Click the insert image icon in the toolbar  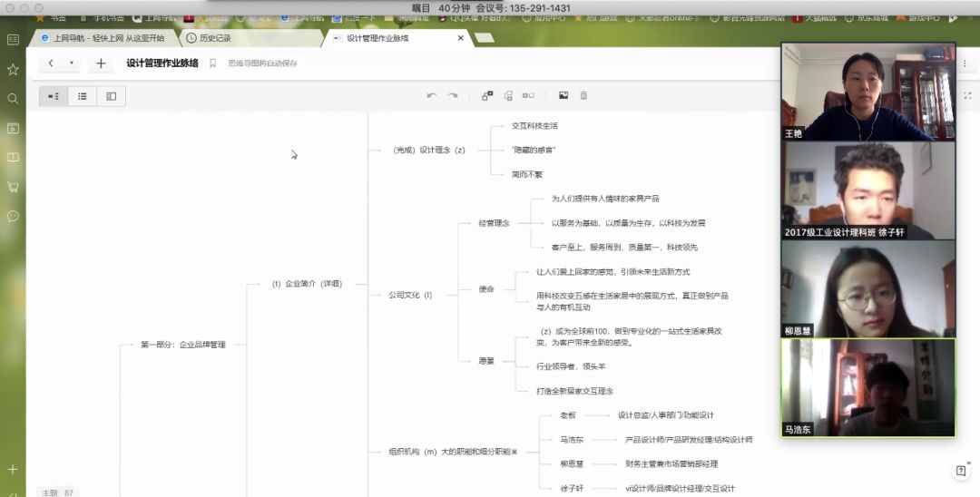563,96
